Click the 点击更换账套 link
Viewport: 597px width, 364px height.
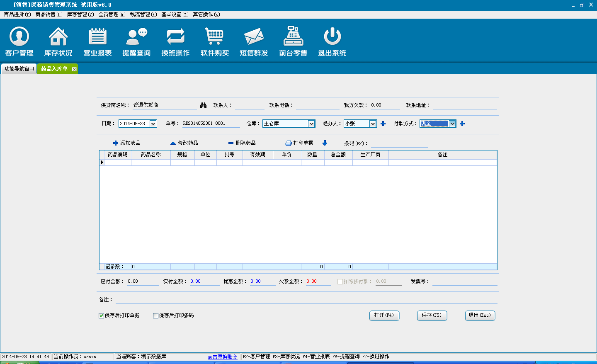point(222,357)
